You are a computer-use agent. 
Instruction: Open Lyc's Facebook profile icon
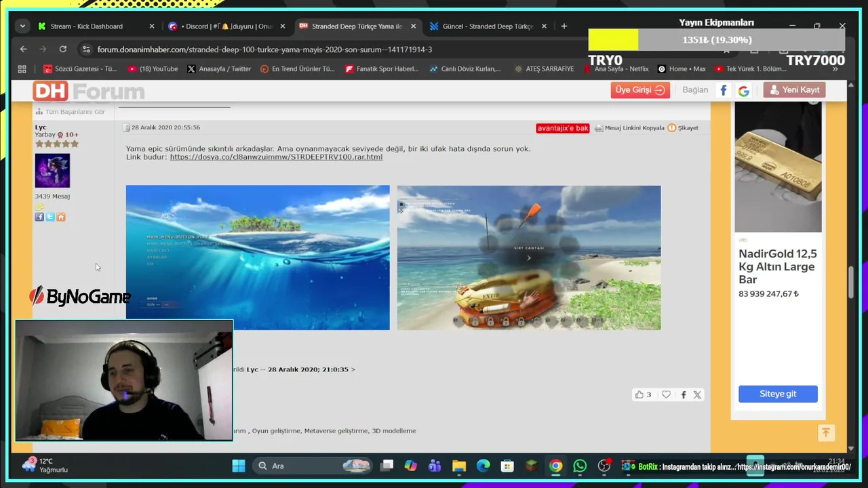click(x=39, y=217)
